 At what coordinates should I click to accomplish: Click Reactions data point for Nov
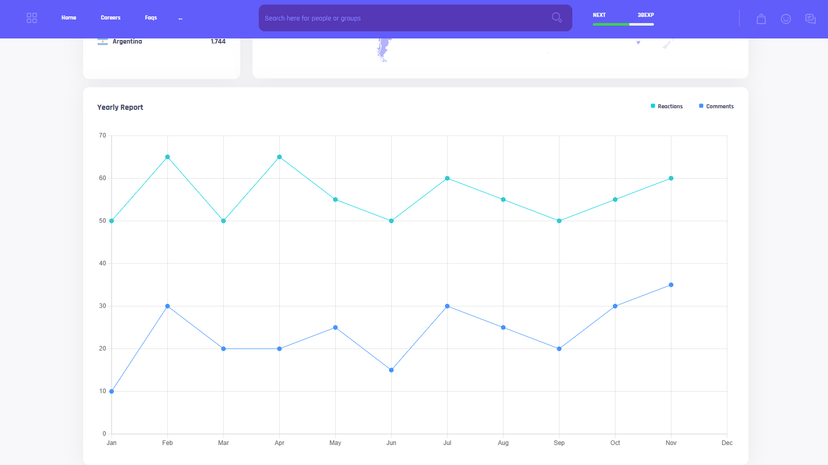(671, 178)
